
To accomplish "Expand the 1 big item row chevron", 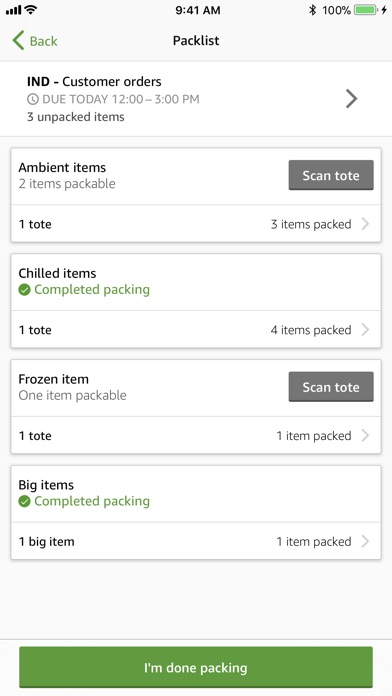I will [x=365, y=541].
